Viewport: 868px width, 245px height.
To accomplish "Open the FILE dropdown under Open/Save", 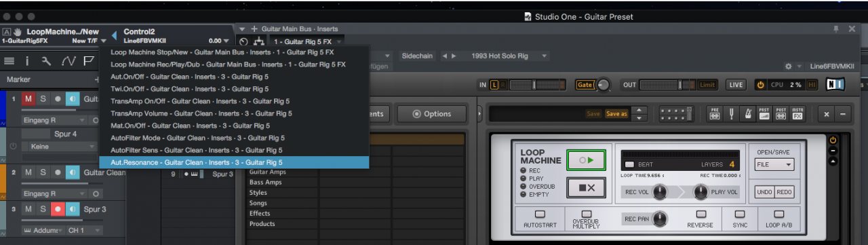I will 774,164.
